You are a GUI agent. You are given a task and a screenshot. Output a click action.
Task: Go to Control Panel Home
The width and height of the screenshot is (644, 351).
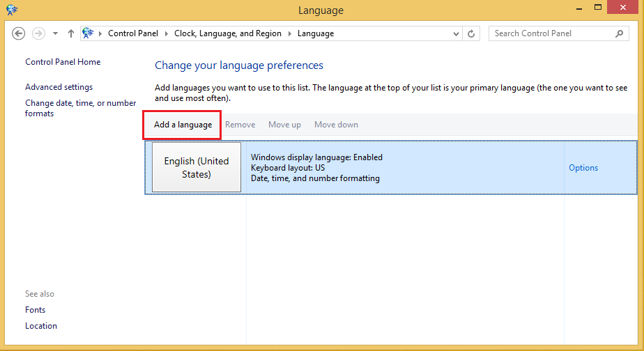click(x=63, y=62)
